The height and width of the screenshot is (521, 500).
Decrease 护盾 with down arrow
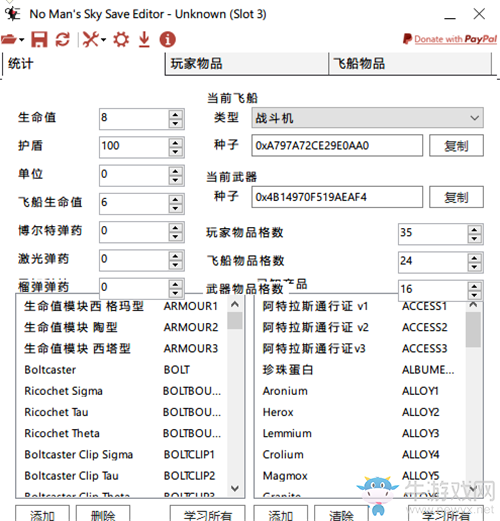(175, 152)
